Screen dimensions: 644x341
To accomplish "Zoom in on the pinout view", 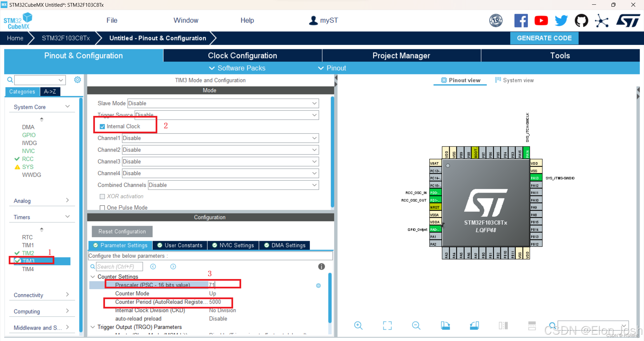I will click(x=358, y=325).
